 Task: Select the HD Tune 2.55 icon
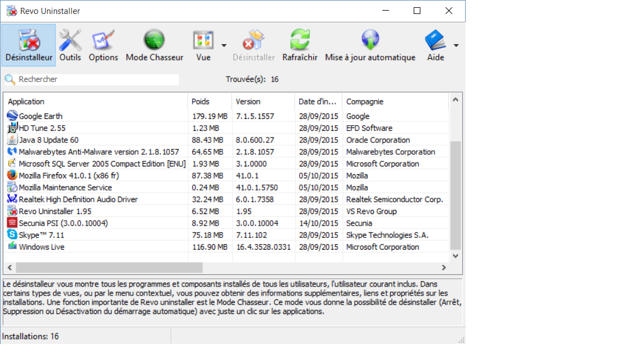tap(12, 127)
